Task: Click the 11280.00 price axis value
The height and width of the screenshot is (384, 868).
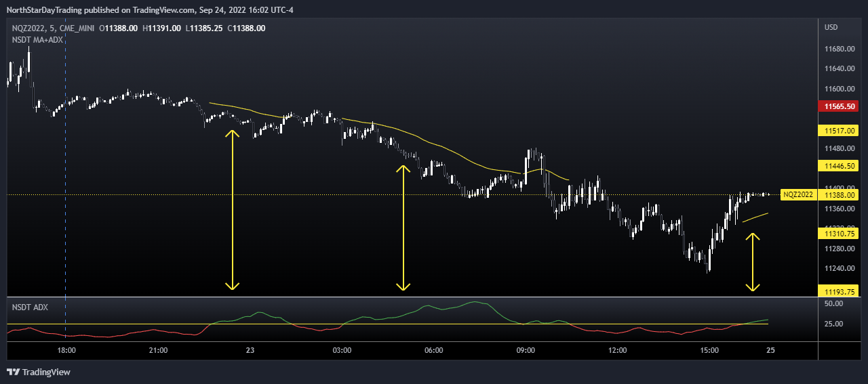Action: point(838,249)
